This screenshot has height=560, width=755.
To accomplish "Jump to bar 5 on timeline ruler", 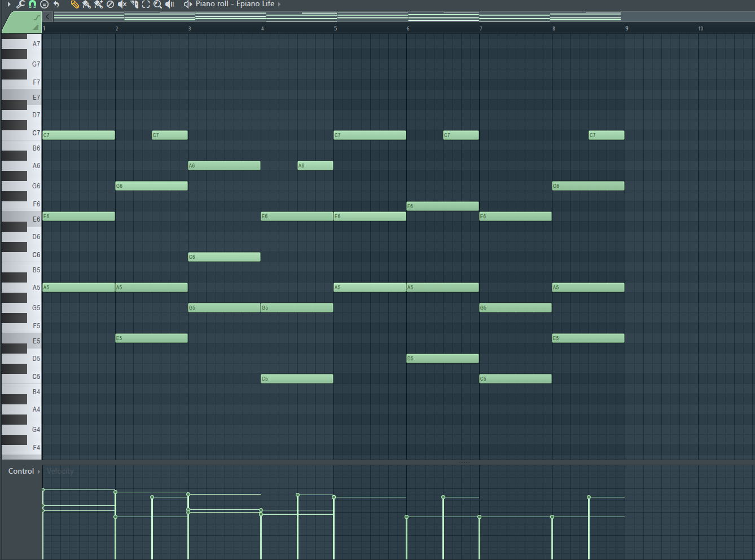I will (x=335, y=28).
